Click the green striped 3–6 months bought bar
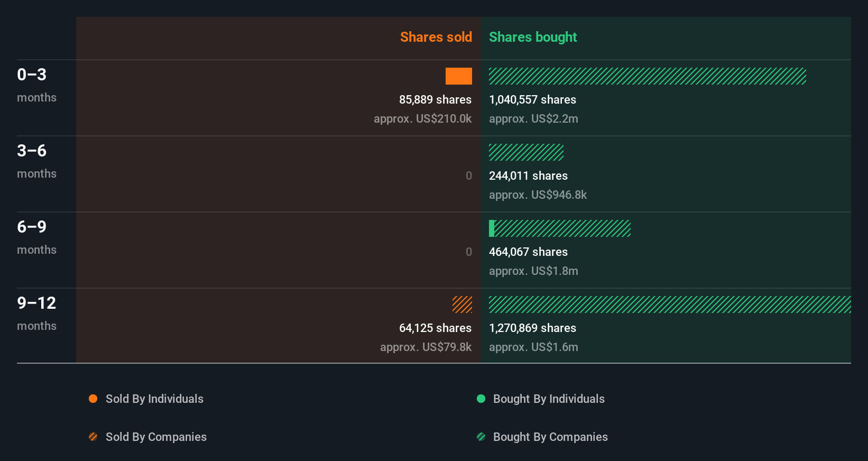The height and width of the screenshot is (461, 868). click(526, 152)
